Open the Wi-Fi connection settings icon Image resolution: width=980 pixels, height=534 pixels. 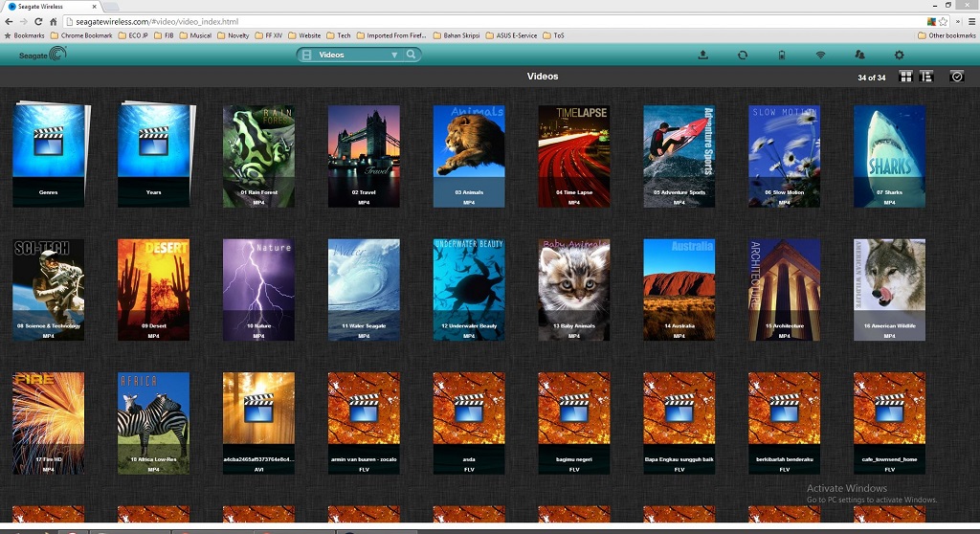820,56
